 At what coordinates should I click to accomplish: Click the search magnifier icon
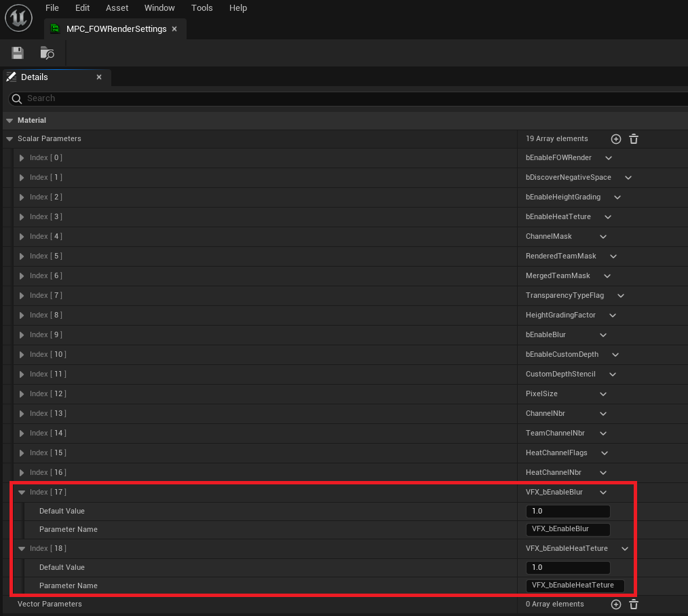click(17, 99)
